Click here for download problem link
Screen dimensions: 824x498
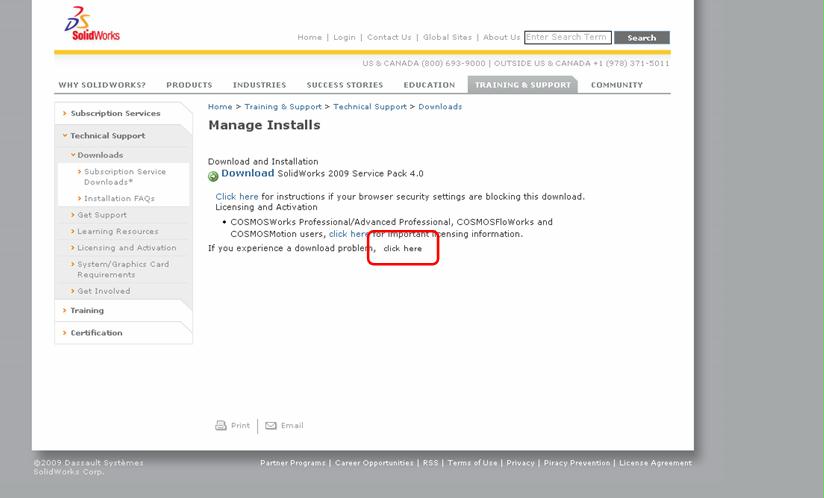[x=403, y=248]
